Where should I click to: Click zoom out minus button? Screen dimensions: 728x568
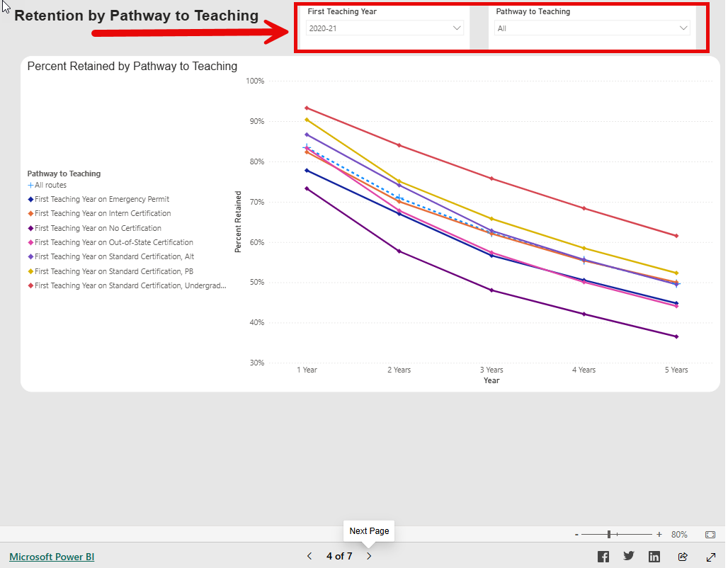577,535
